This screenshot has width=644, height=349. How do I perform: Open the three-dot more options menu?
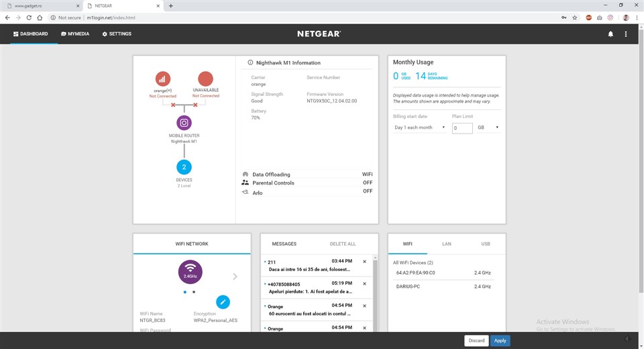click(626, 34)
